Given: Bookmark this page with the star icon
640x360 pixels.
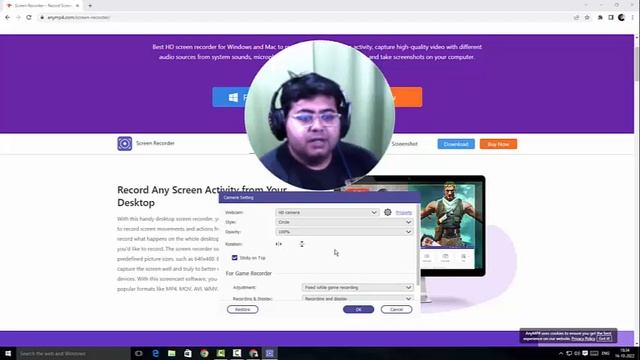Looking at the screenshot, I should pyautogui.click(x=587, y=18).
